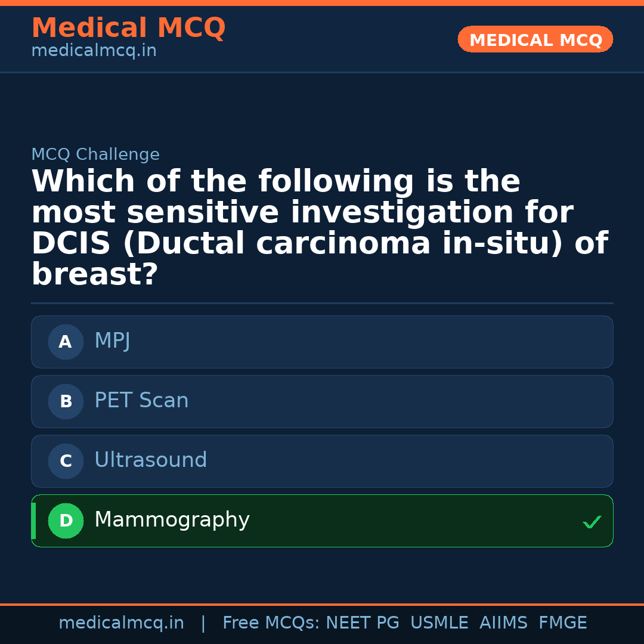Click the green checkmark on Mammography
The height and width of the screenshot is (644, 644).
592,522
